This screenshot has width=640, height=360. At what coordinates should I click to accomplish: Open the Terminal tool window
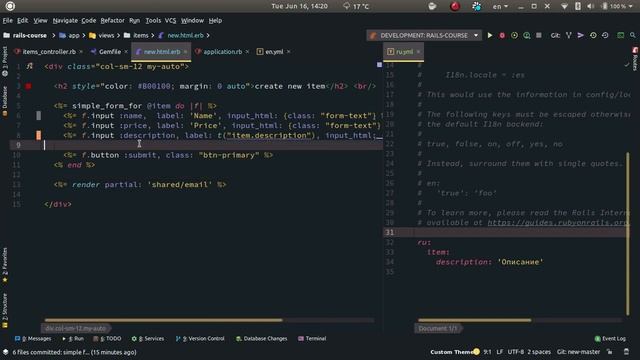312,339
